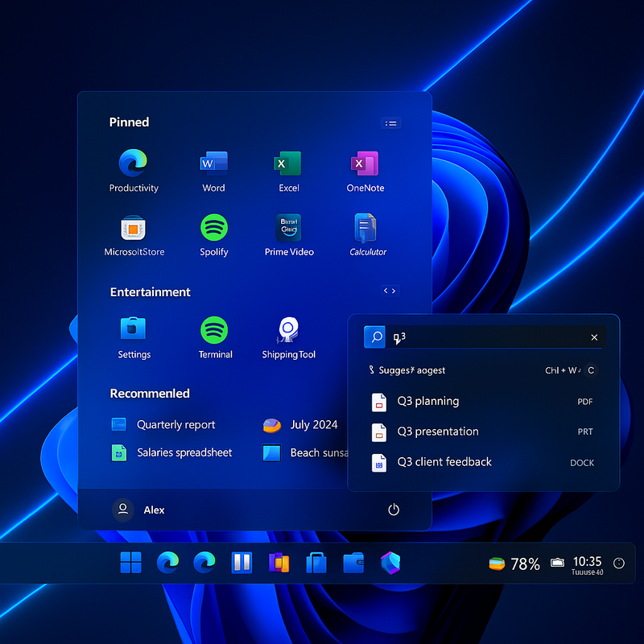Click the search input field
This screenshot has width=644, height=644.
coord(485,337)
